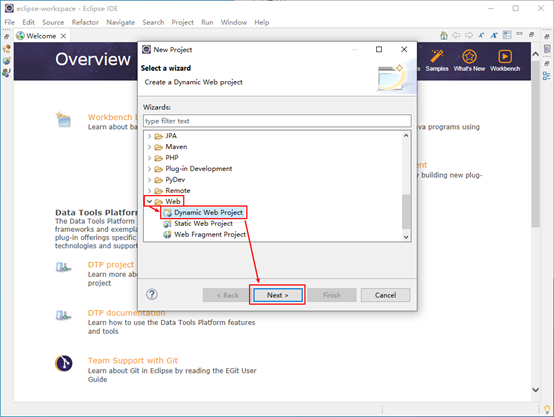Click the task list icon in right trim
Screen dimensions: 554x417
pyautogui.click(x=547, y=49)
